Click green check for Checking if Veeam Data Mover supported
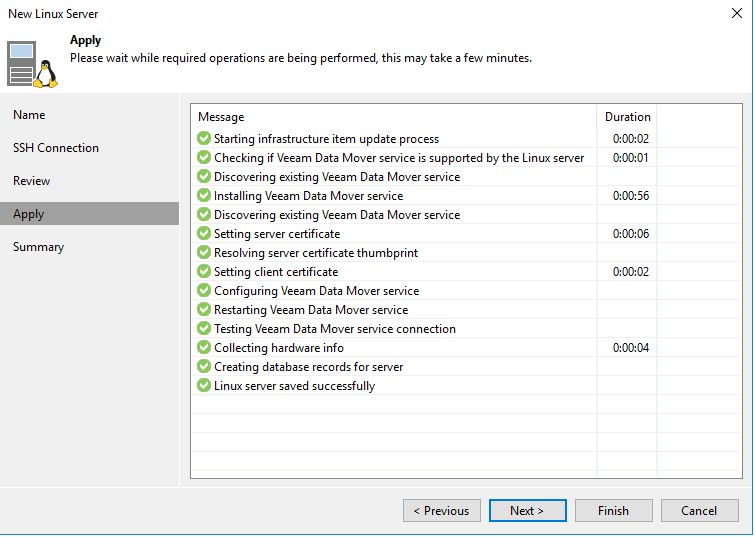 point(204,157)
